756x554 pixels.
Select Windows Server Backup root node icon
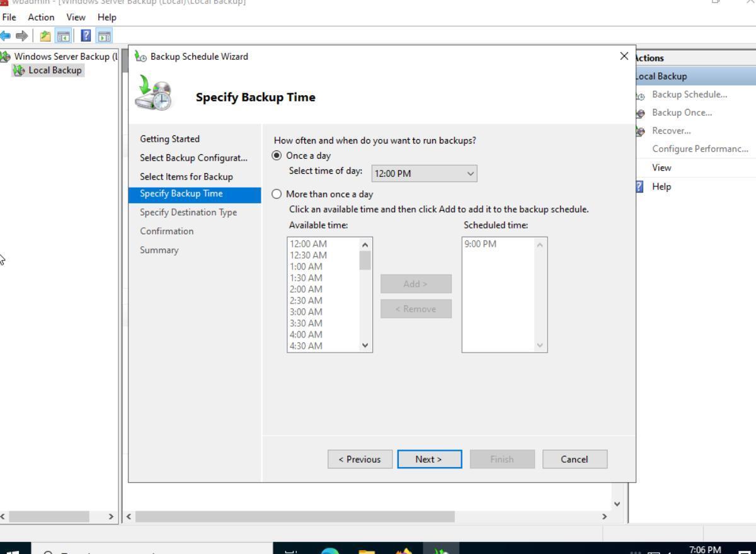click(x=6, y=57)
